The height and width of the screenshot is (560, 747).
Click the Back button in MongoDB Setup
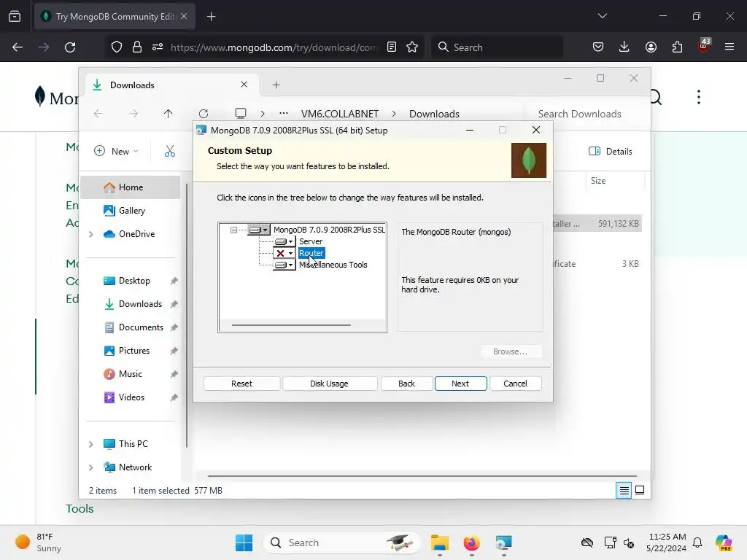tap(406, 384)
